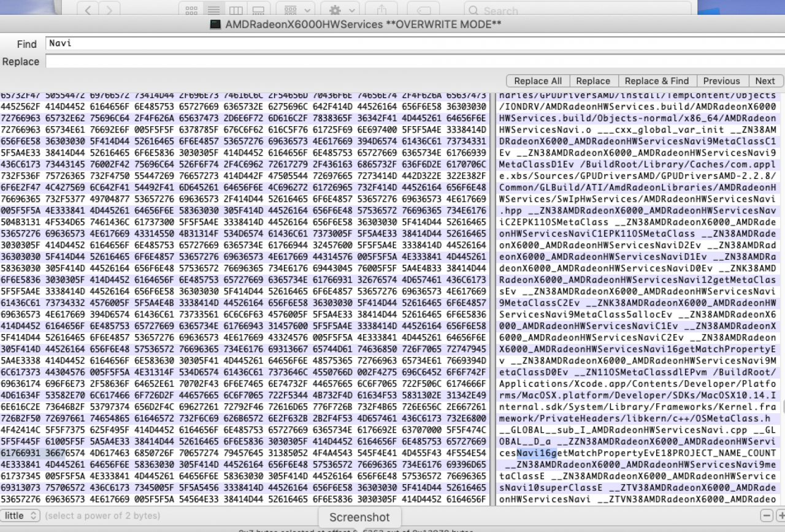
Task: Switch Finder to column view
Action: click(x=235, y=10)
